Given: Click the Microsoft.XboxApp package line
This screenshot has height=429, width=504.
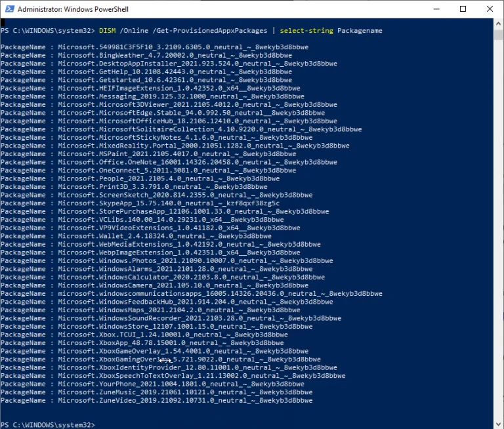Looking at the screenshot, I should point(142,343).
